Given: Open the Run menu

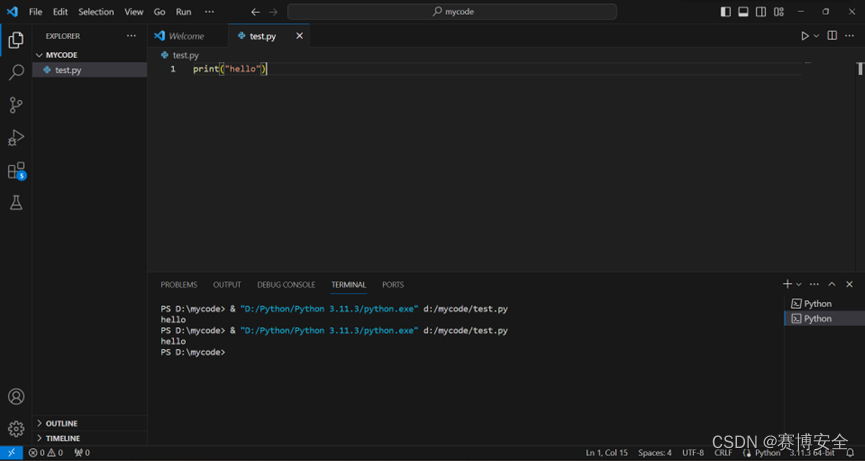Looking at the screenshot, I should 184,12.
